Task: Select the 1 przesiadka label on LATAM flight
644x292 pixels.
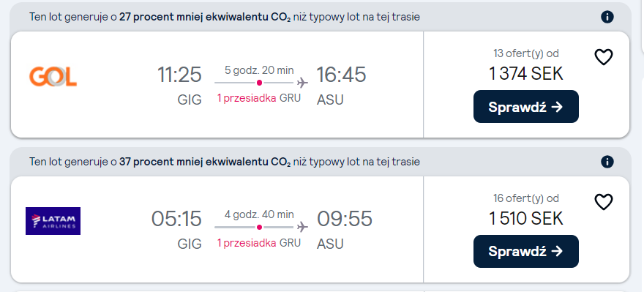Action: click(247, 243)
